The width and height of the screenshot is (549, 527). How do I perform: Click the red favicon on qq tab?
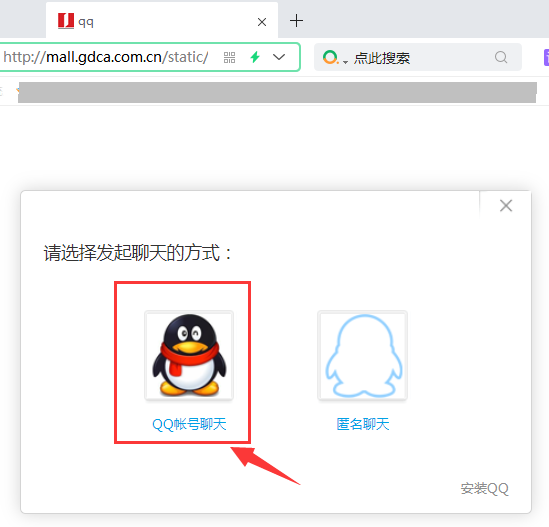[x=66, y=21]
